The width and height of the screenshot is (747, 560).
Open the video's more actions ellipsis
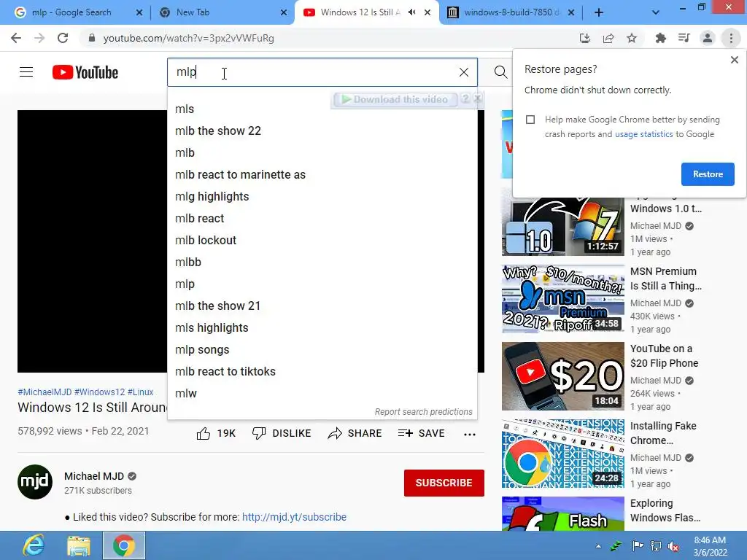469,434
